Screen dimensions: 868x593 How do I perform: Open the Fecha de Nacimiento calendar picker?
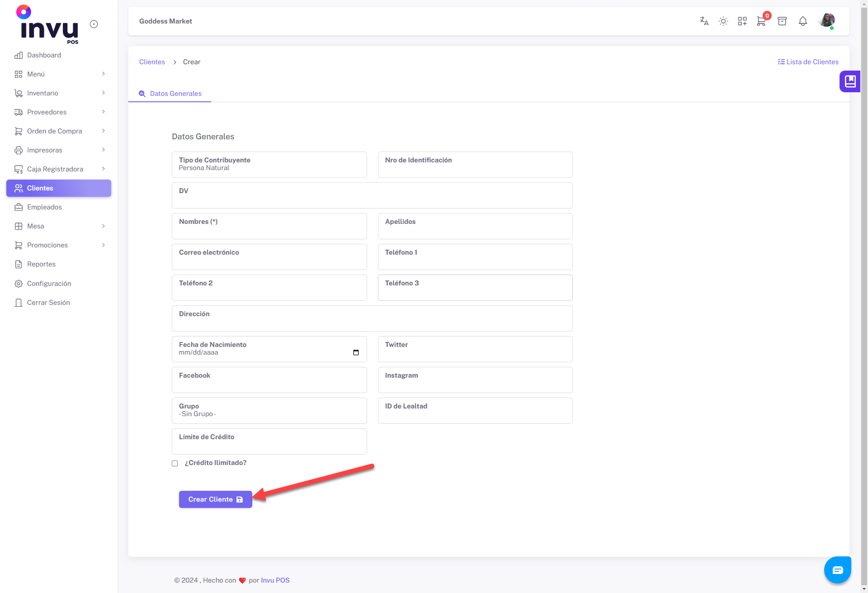click(x=356, y=352)
